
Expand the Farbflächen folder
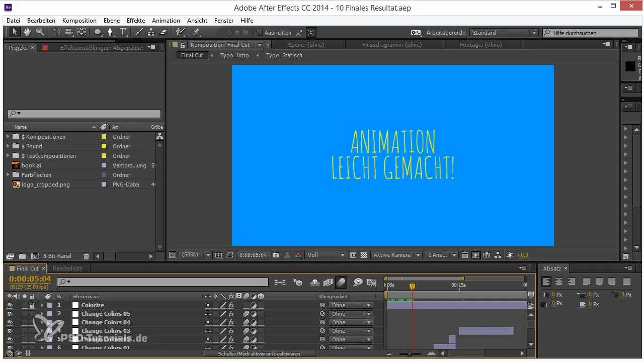(x=8, y=174)
